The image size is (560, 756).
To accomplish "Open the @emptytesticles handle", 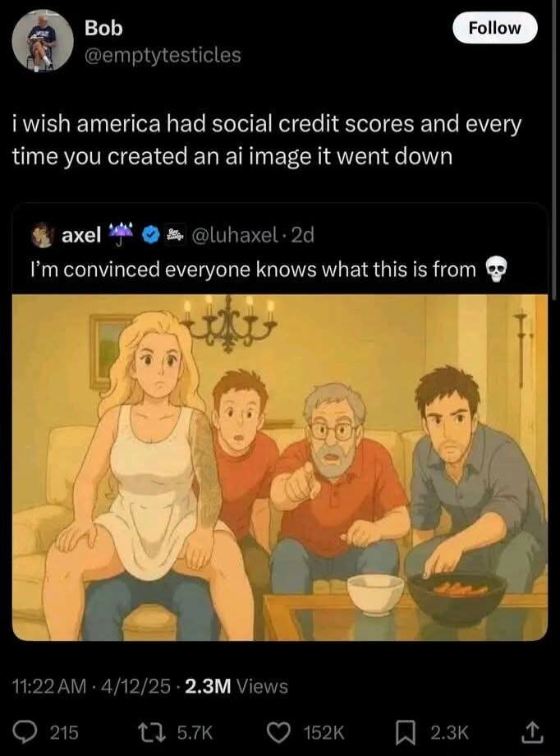I will (163, 54).
